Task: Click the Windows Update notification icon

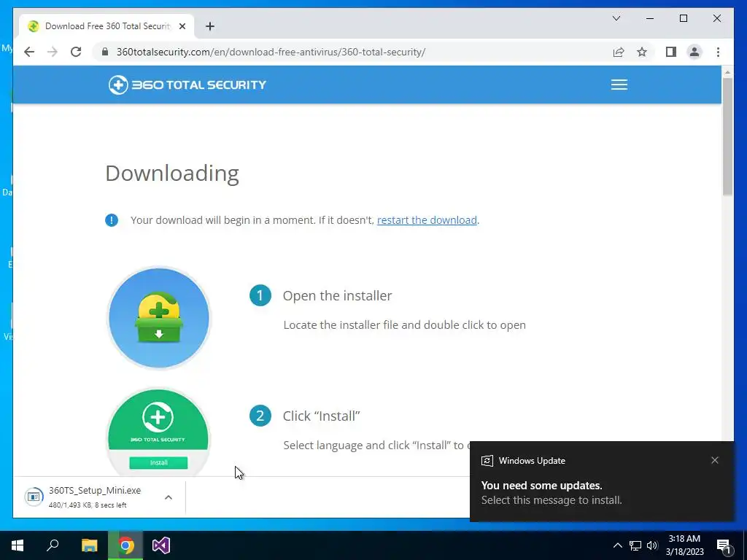Action: coord(487,461)
